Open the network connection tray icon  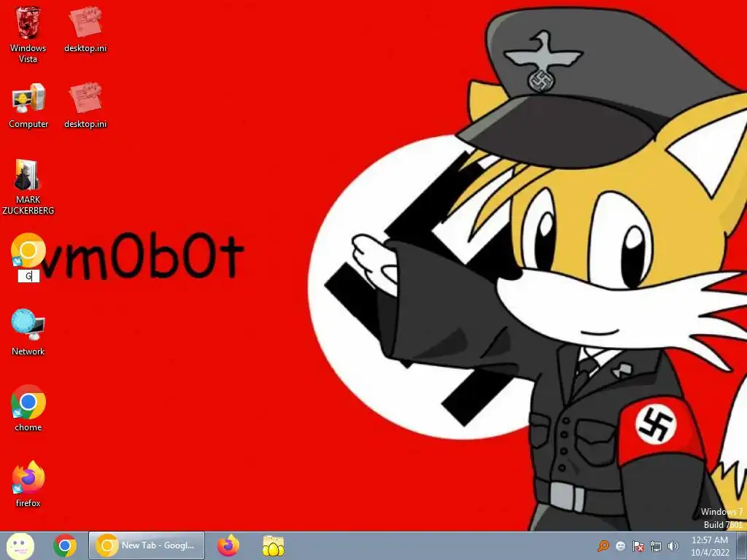tap(656, 546)
